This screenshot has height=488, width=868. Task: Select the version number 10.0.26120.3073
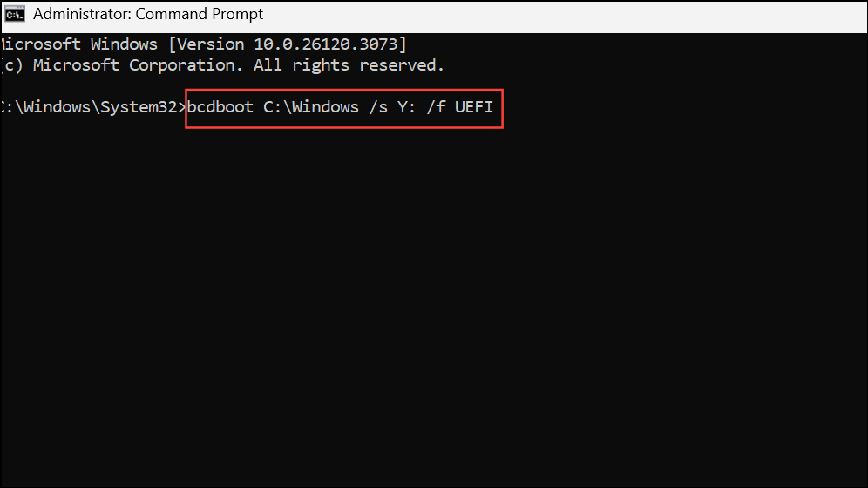click(x=326, y=44)
